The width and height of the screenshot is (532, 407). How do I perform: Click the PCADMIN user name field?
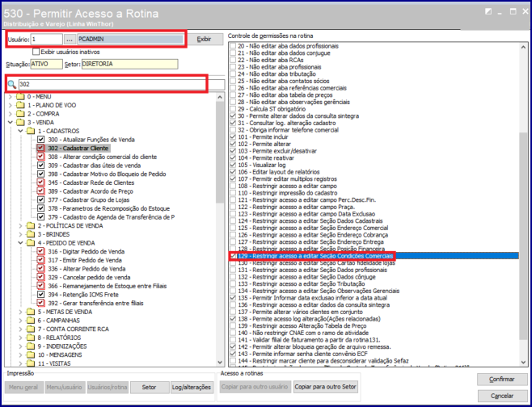(130, 40)
